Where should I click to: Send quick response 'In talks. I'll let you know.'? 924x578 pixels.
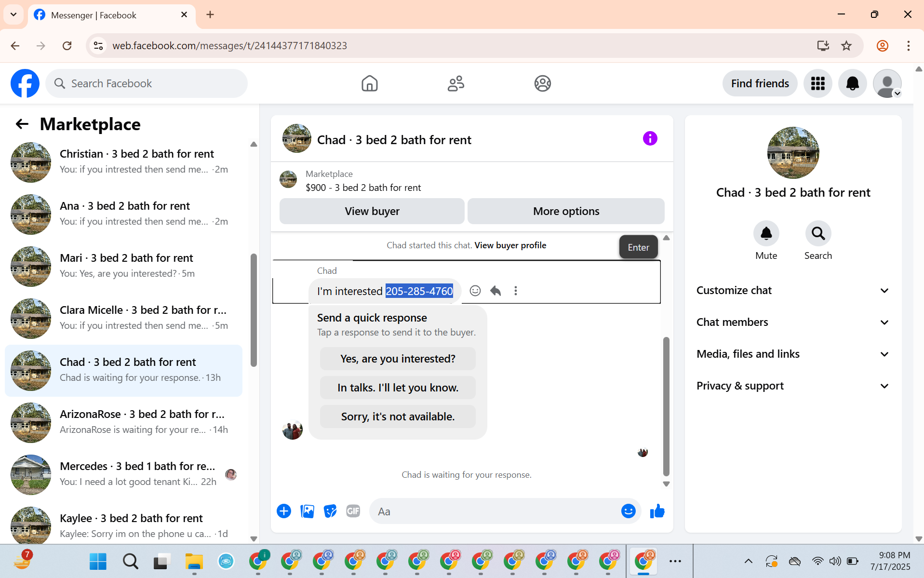[x=398, y=388]
